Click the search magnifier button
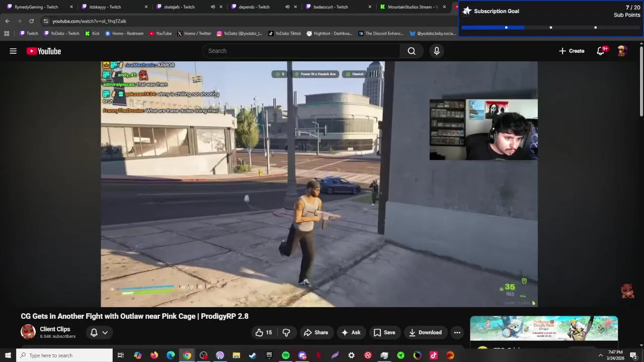Image resolution: width=644 pixels, height=362 pixels. [x=412, y=51]
